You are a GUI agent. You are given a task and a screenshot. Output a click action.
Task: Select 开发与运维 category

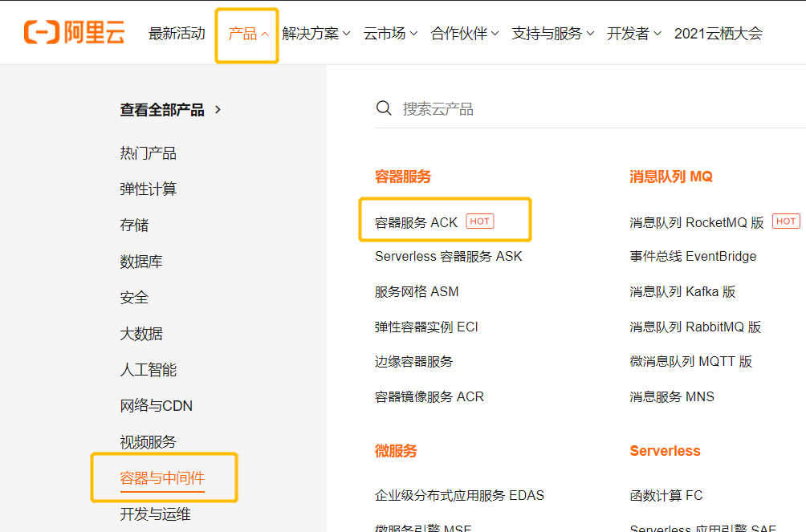(x=155, y=514)
